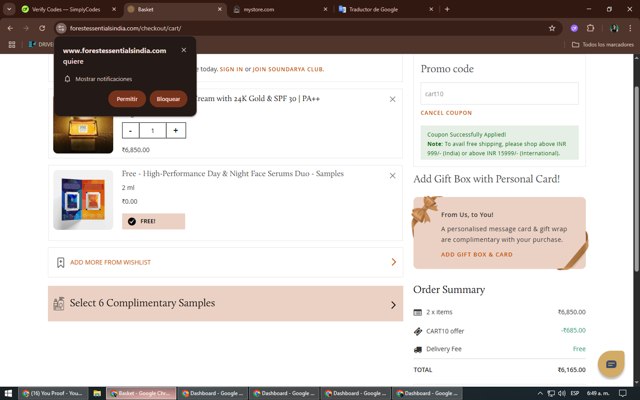
Task: Click the ESP language indicator
Action: (x=575, y=393)
